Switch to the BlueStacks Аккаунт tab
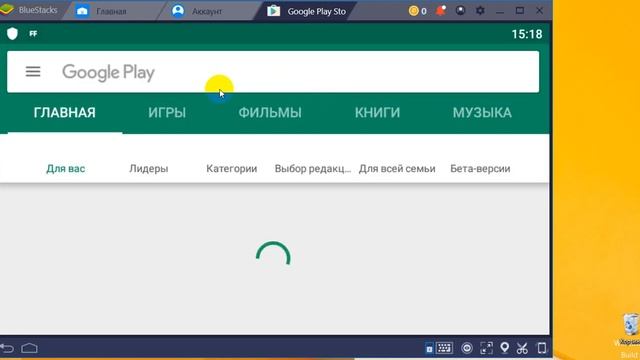 [x=206, y=11]
